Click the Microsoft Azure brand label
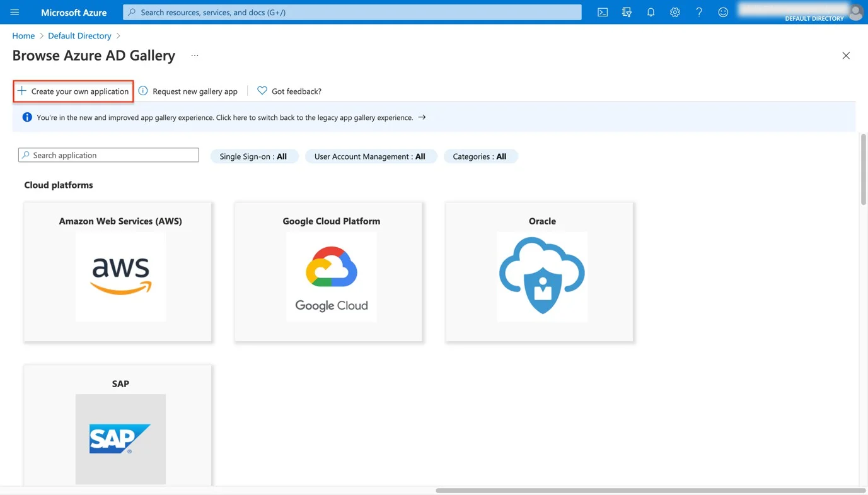Viewport: 868px width, 495px height. [x=74, y=12]
